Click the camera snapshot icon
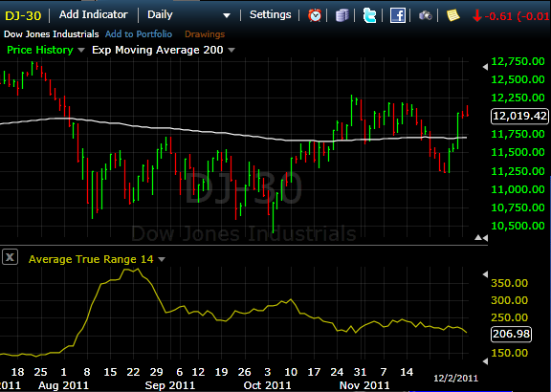551x392 pixels. [x=426, y=15]
